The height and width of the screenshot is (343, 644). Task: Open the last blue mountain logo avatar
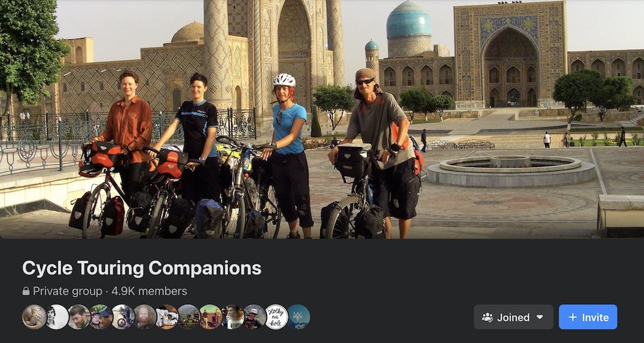tap(299, 317)
